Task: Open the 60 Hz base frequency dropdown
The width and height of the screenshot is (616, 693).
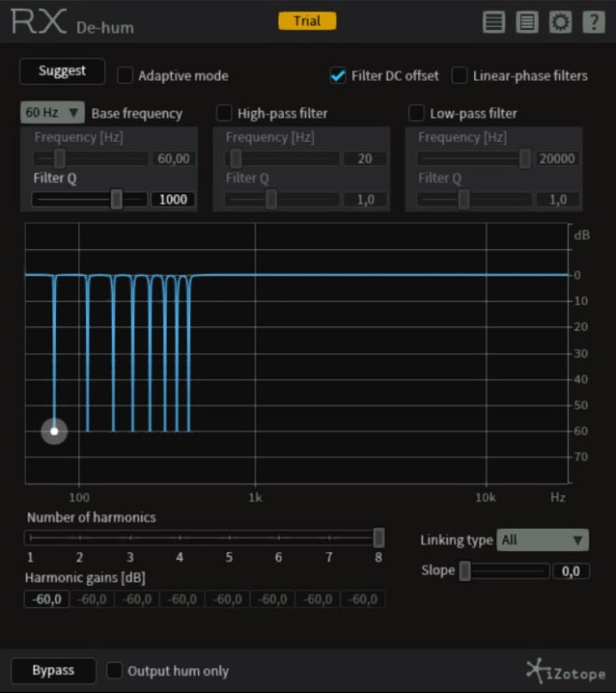Action: pos(52,113)
